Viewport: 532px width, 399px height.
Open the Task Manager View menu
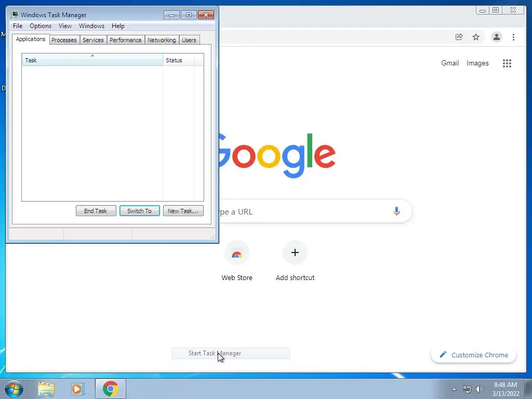pyautogui.click(x=65, y=26)
